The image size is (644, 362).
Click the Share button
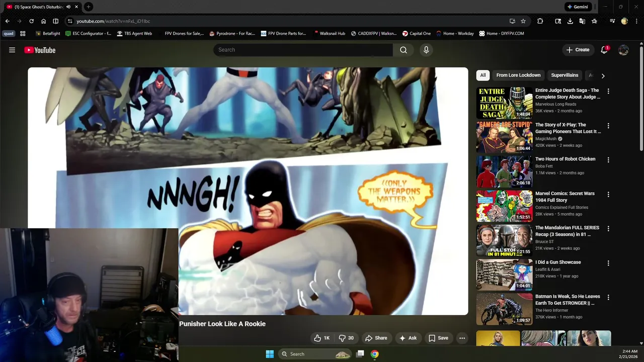(376, 338)
